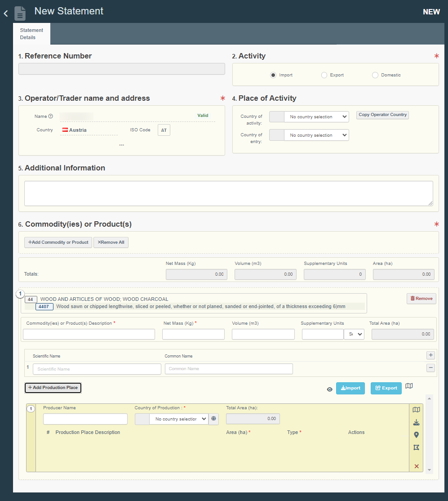The width and height of the screenshot is (448, 501).
Task: Click the location pin icon in production place
Action: (x=416, y=435)
